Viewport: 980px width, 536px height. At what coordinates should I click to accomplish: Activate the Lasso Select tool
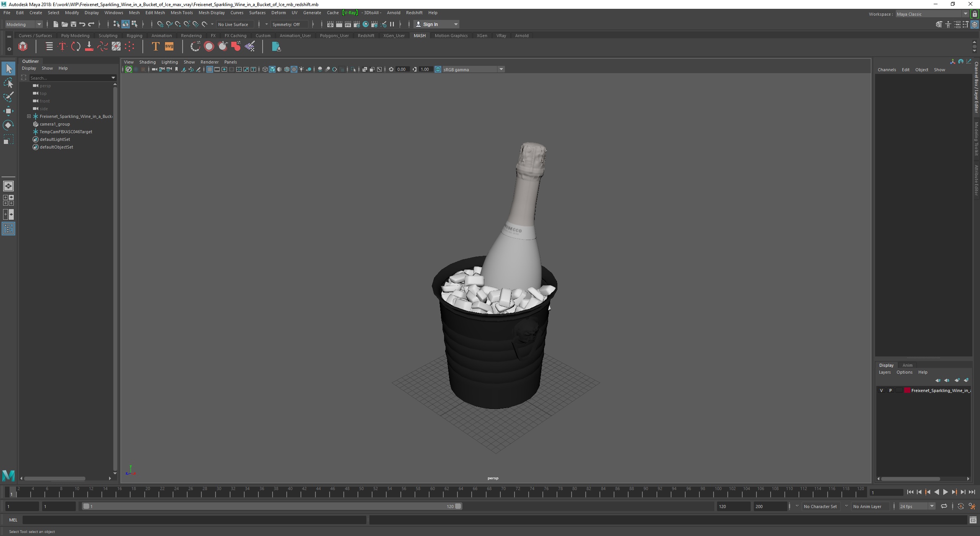(x=8, y=83)
